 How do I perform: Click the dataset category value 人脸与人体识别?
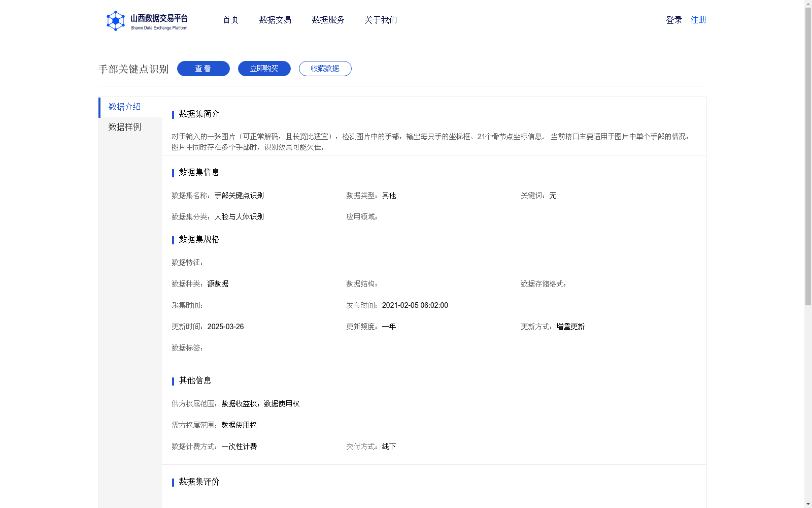[x=239, y=217]
